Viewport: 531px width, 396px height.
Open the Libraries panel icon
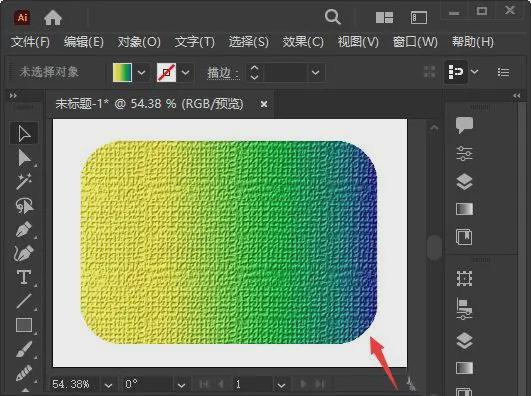(x=464, y=237)
